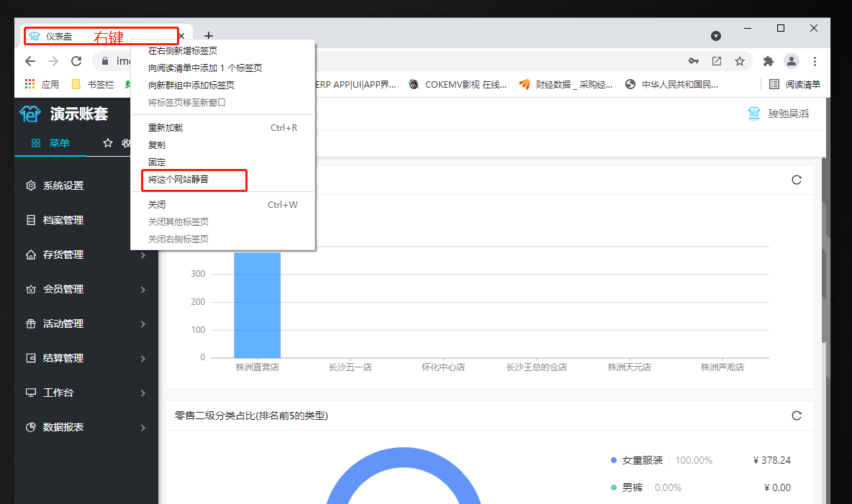Toggle the 女童服装 legend entry

638,460
